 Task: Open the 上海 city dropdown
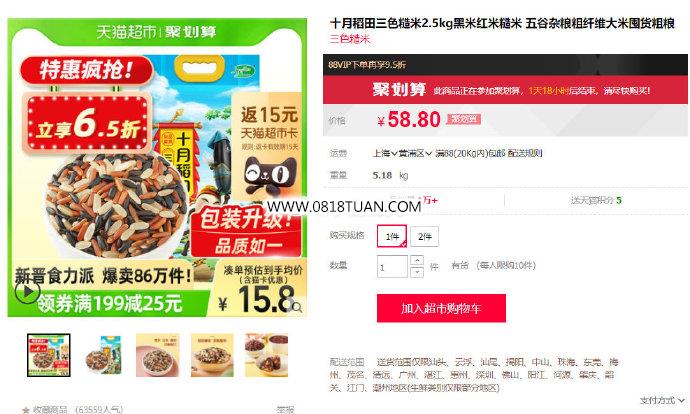(385, 153)
